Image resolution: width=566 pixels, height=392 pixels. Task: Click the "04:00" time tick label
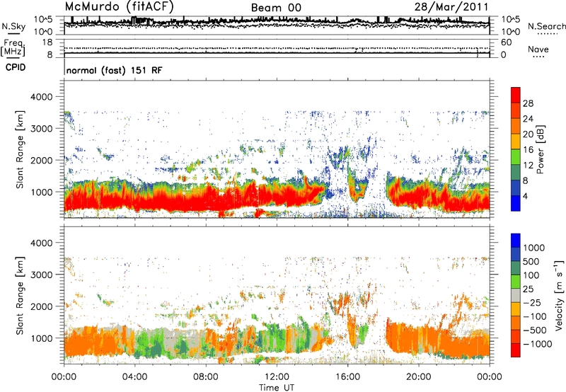tap(134, 377)
